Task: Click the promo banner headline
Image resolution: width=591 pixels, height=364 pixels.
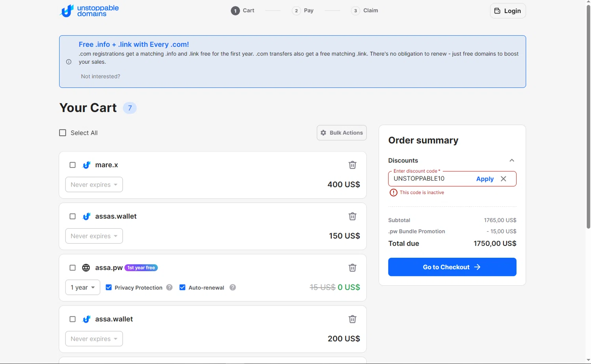Action: click(134, 44)
